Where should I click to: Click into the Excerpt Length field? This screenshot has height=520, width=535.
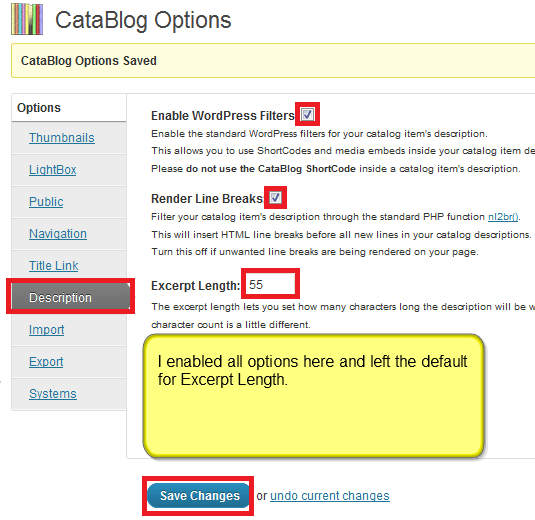(x=270, y=284)
